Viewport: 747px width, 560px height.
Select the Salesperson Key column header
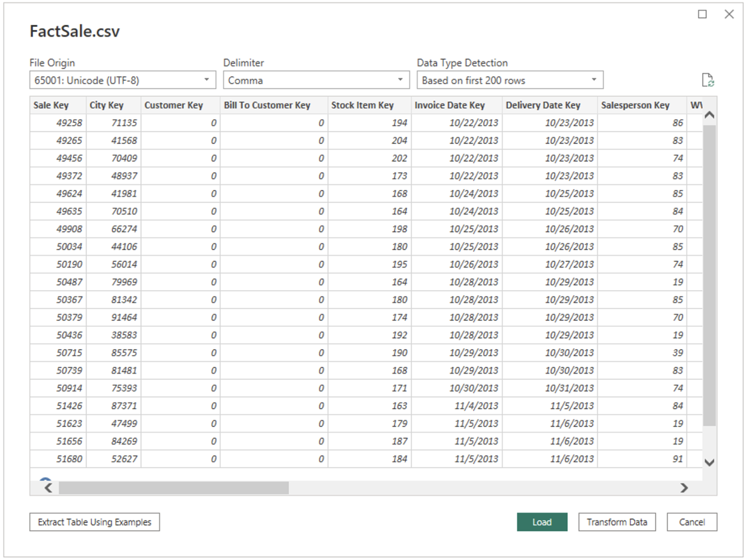[x=642, y=105]
